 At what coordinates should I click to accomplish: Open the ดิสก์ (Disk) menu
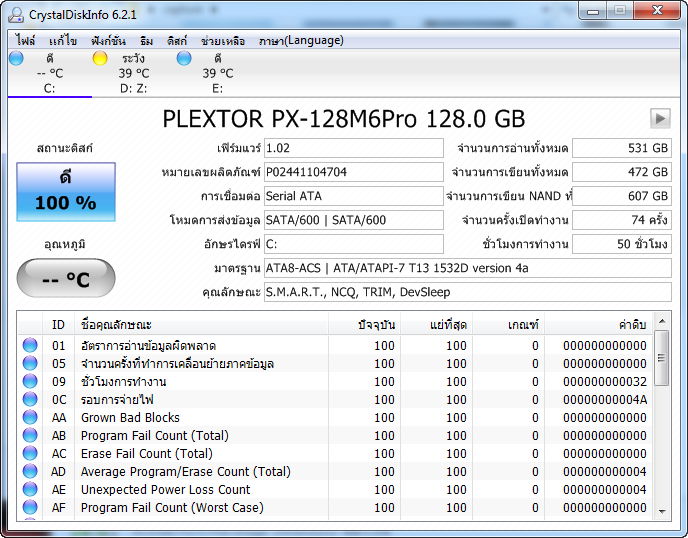(x=177, y=41)
